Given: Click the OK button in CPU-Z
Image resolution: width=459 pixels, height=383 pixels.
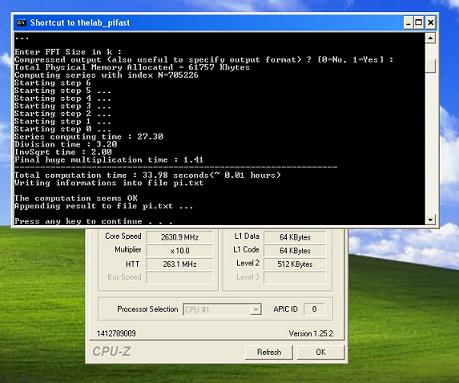Looking at the screenshot, I should 321,352.
